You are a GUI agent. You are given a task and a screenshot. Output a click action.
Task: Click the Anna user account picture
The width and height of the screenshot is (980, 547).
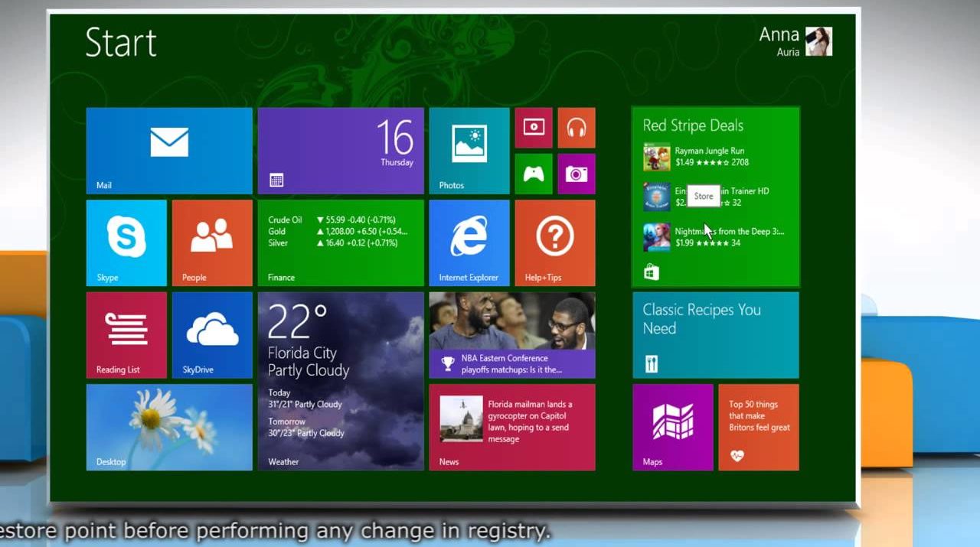point(818,41)
